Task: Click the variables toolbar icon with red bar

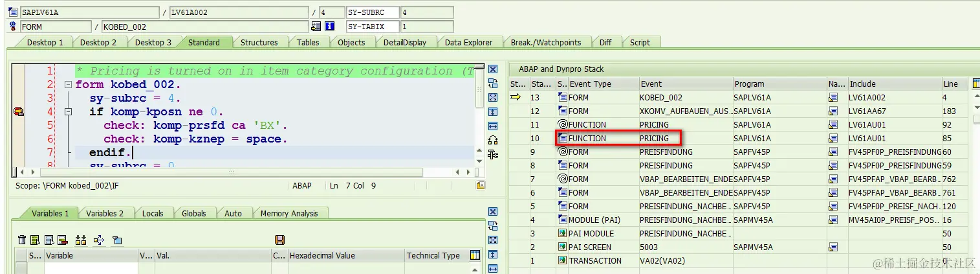Action: point(62,240)
